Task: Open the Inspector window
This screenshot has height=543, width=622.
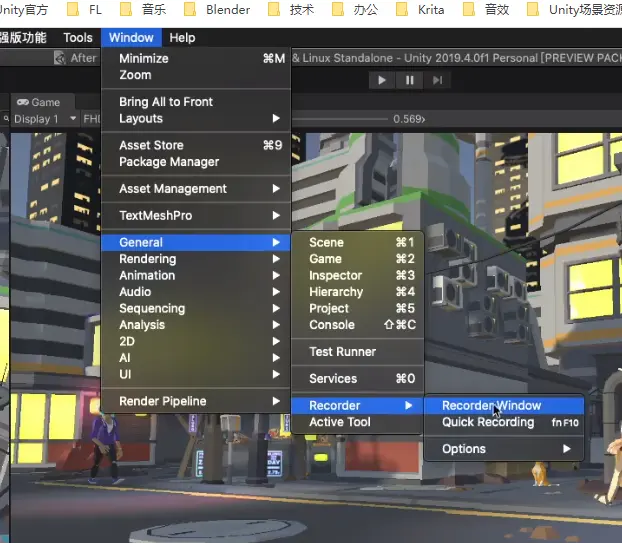Action: click(357, 275)
